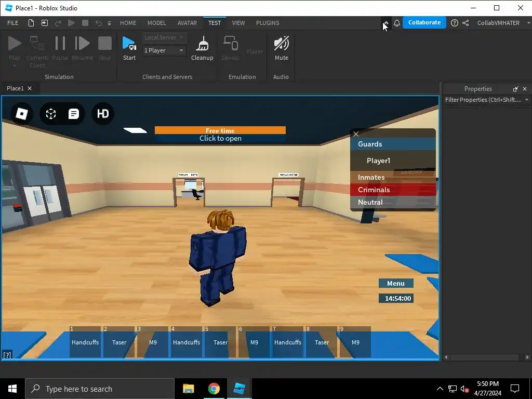Switch to the HOME ribbon tab

coord(128,23)
